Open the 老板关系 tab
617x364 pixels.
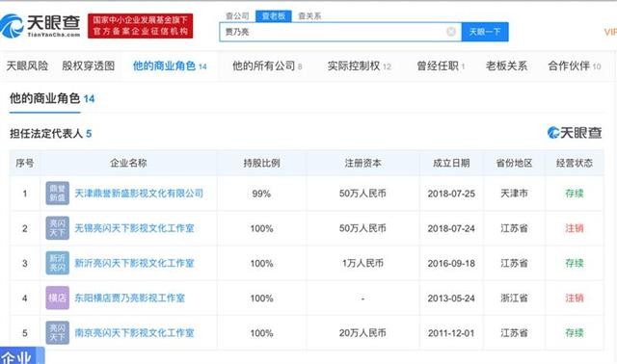(506, 66)
